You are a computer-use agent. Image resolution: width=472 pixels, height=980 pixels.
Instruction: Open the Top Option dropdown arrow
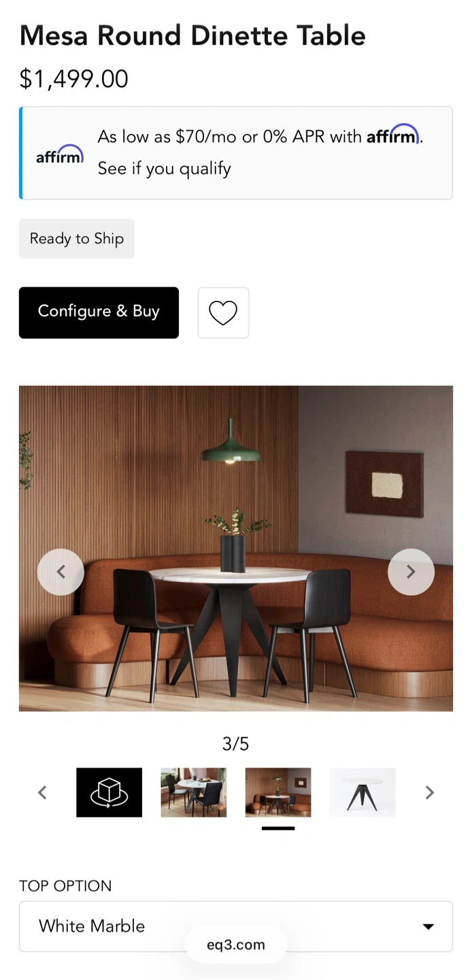tap(428, 926)
